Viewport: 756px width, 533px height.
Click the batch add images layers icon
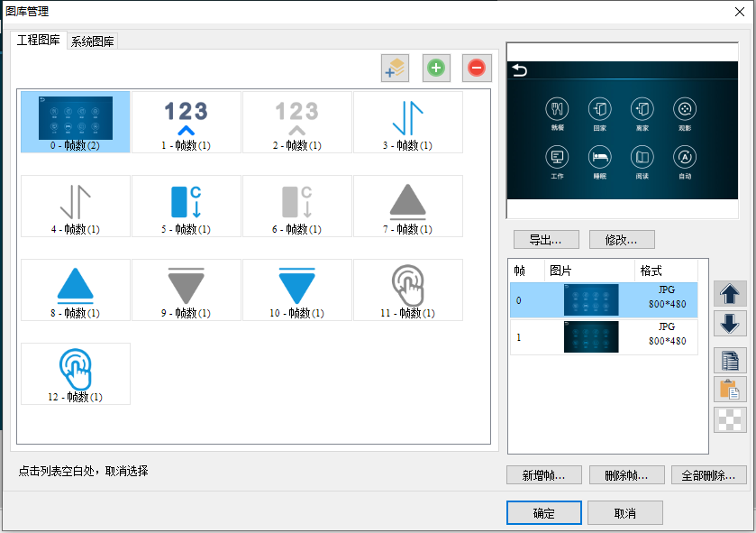(x=395, y=68)
